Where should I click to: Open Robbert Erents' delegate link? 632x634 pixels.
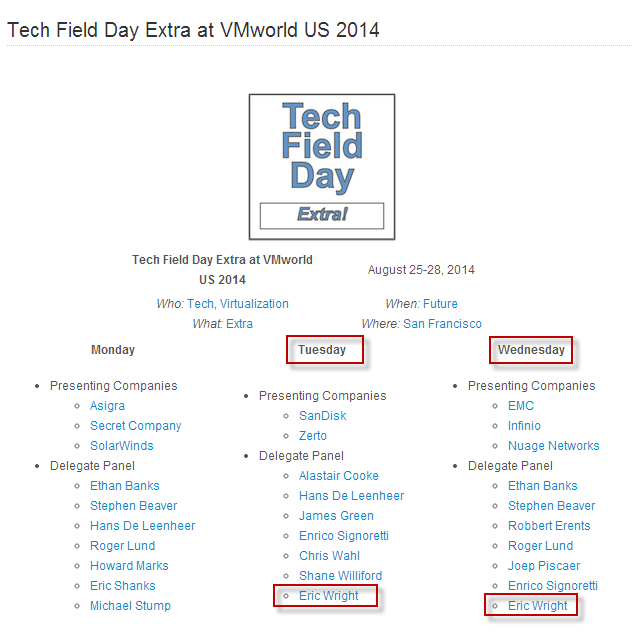(x=549, y=526)
